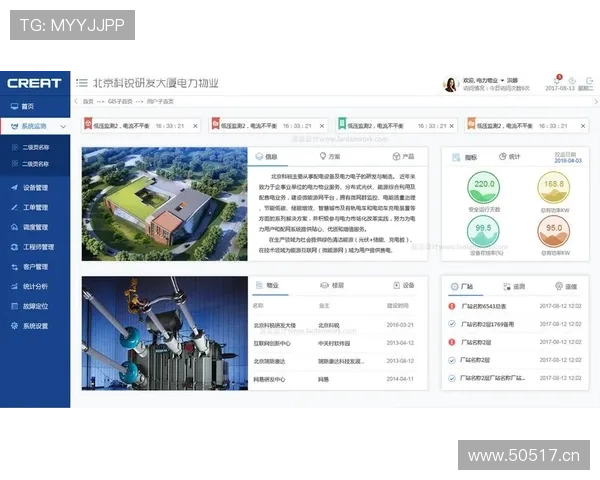The image size is (600, 480).
Task: Switch to the 物业 tab
Action: [x=267, y=286]
